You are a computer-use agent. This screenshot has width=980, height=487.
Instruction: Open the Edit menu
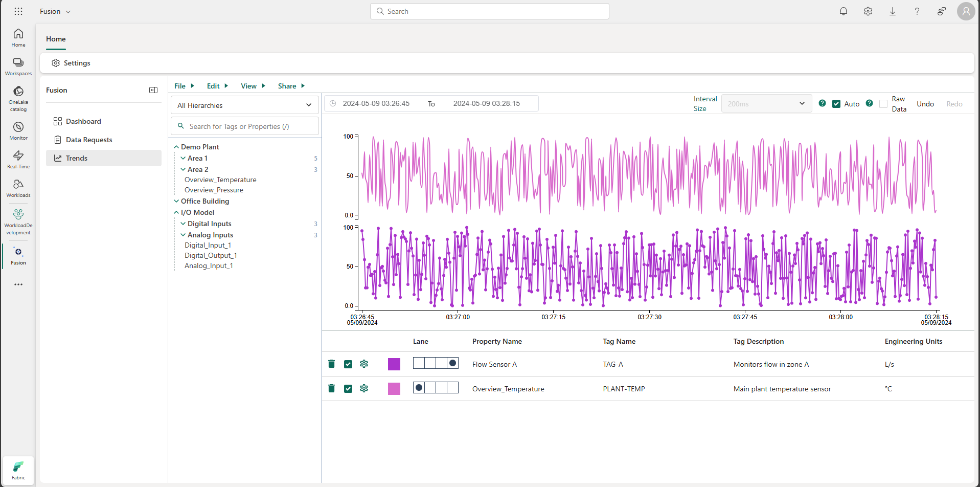(217, 86)
